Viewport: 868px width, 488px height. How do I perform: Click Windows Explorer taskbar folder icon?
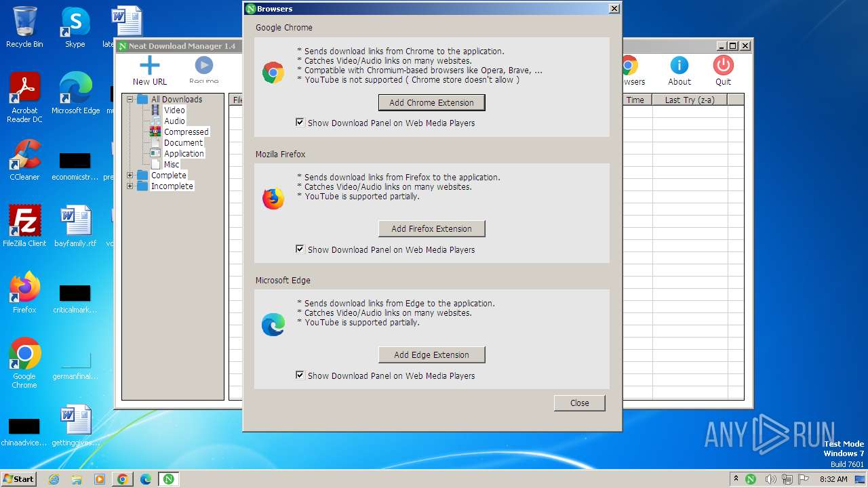pos(77,479)
